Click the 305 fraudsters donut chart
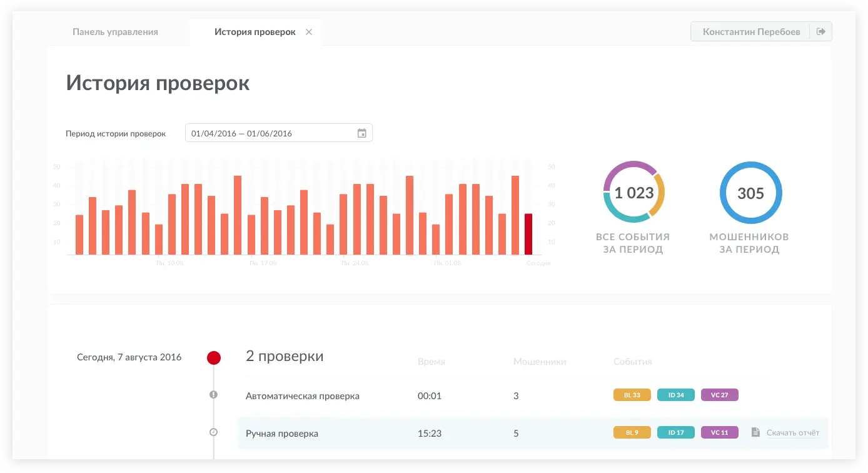The height and width of the screenshot is (473, 868). click(x=750, y=193)
